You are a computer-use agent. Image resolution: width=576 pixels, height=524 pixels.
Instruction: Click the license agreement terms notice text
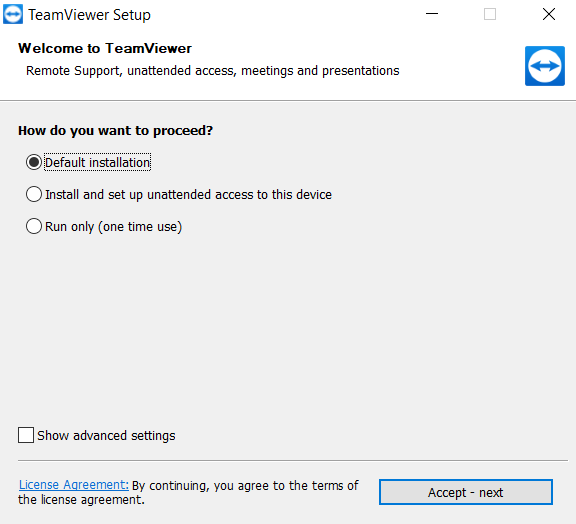tap(188, 492)
